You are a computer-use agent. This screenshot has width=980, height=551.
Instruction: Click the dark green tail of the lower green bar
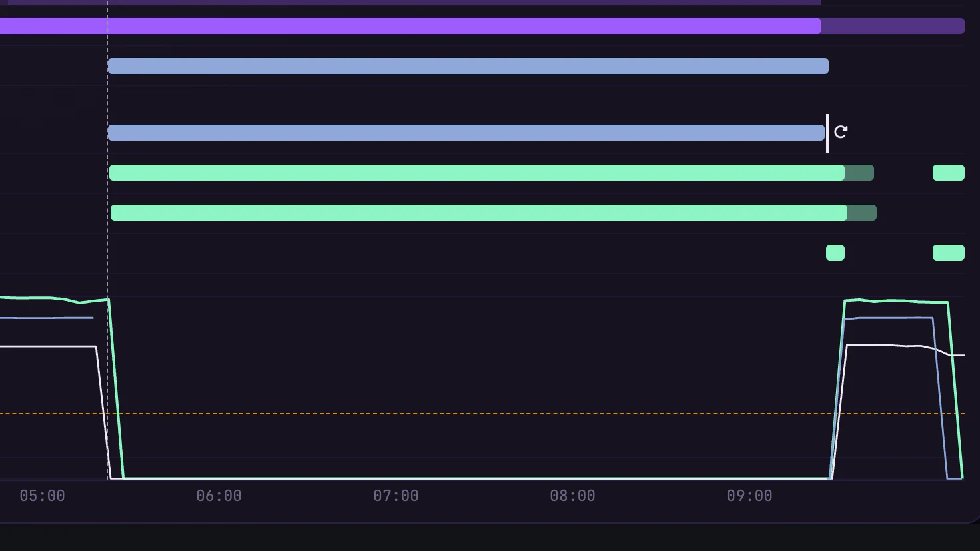pyautogui.click(x=862, y=213)
